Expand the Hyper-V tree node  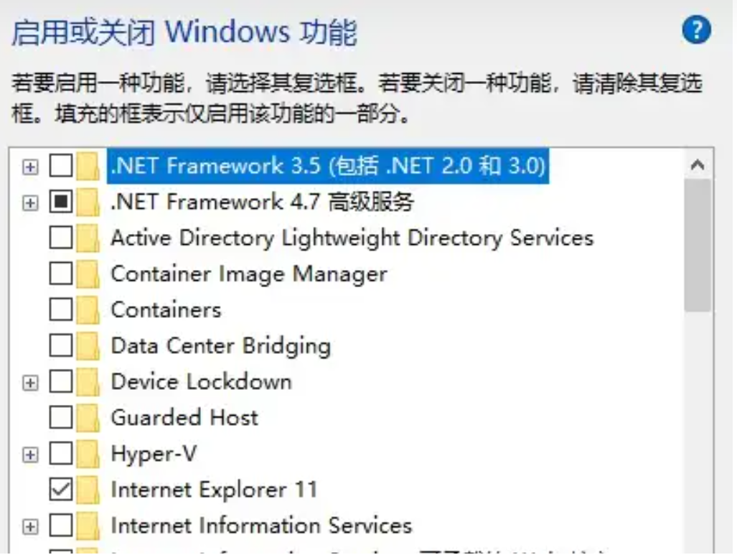[30, 454]
